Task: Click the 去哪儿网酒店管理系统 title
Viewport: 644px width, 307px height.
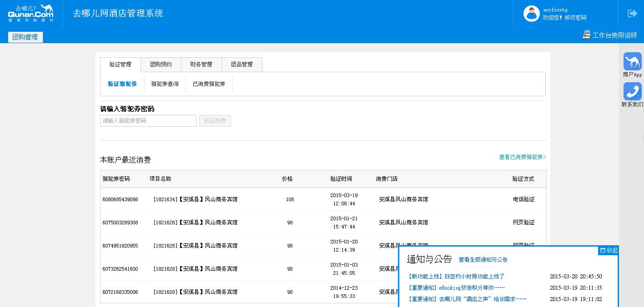Action: [x=118, y=13]
